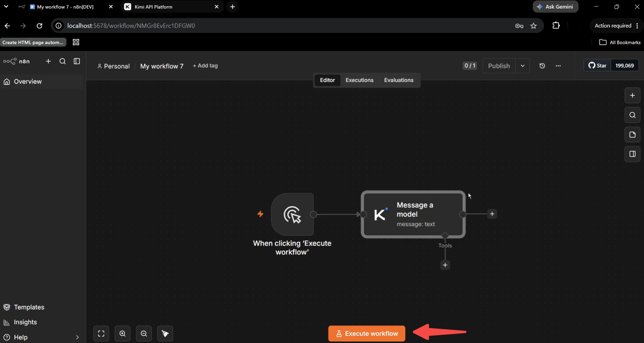Image resolution: width=644 pixels, height=343 pixels.
Task: Go to Personal project breadcrumb
Action: 113,66
